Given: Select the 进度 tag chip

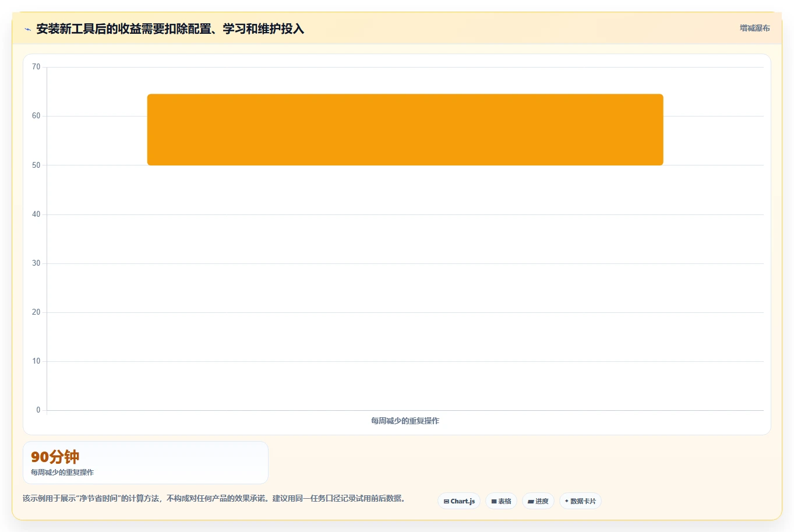Looking at the screenshot, I should (538, 501).
